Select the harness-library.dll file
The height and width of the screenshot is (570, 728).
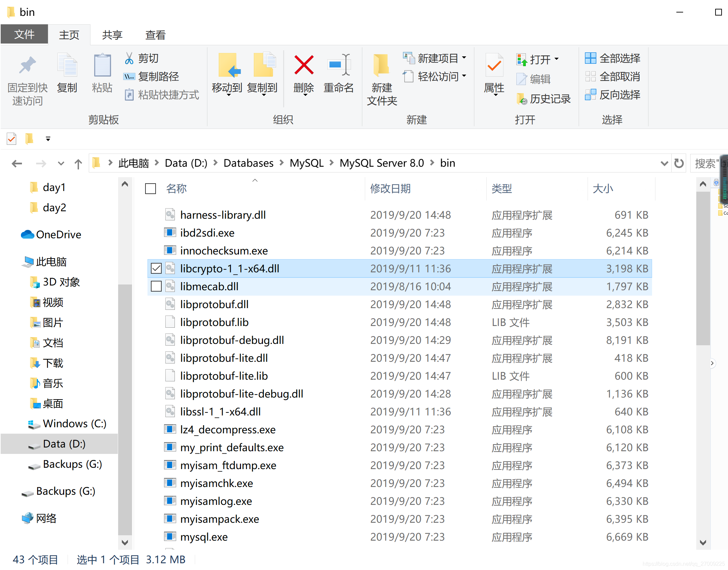pyautogui.click(x=400, y=215)
